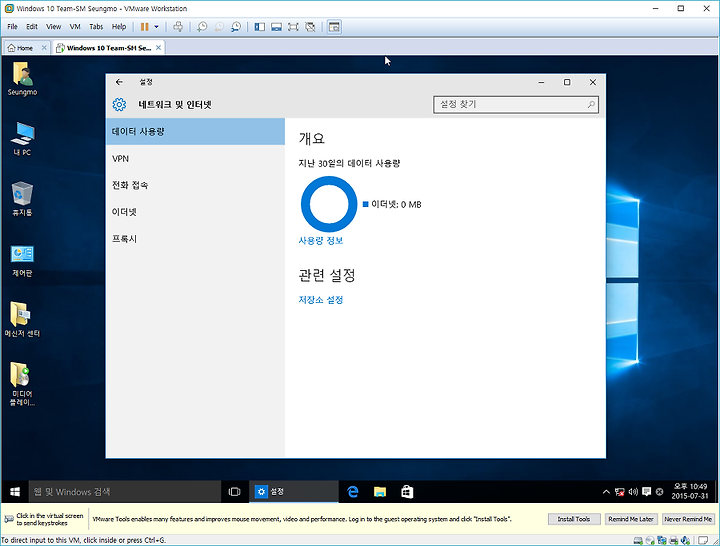Screen dimensions: 720x546
Task: Close the Windows 10 Team-SM tab
Action: tap(158, 47)
